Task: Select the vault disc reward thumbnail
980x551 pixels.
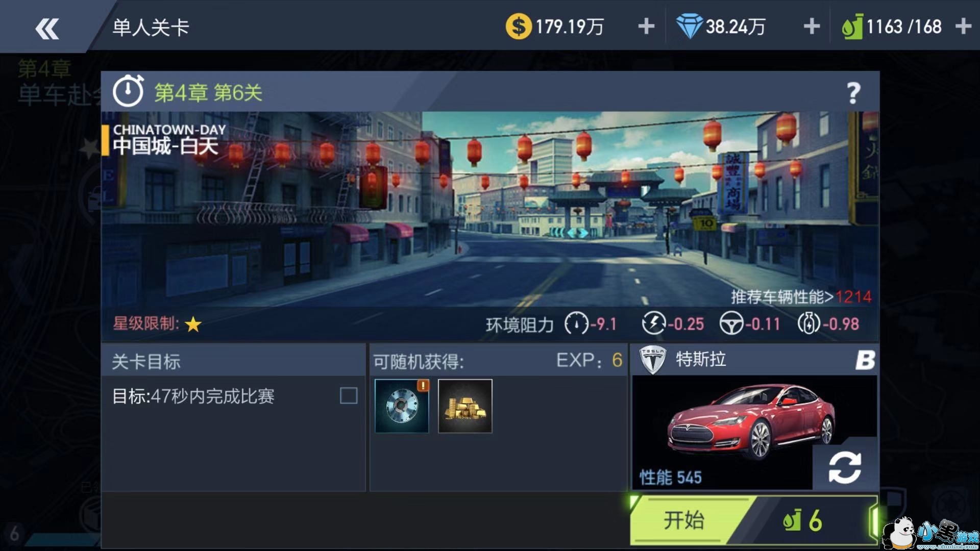Action: [x=402, y=406]
